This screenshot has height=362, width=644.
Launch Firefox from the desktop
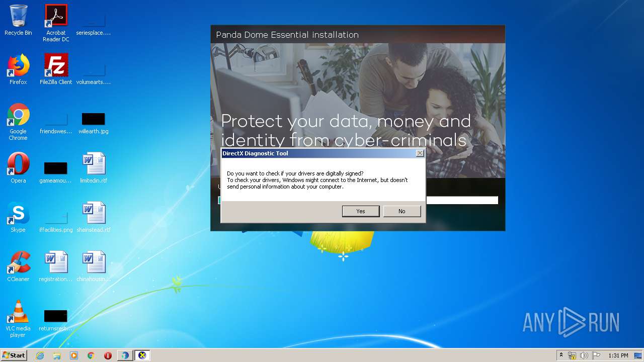[x=18, y=69]
